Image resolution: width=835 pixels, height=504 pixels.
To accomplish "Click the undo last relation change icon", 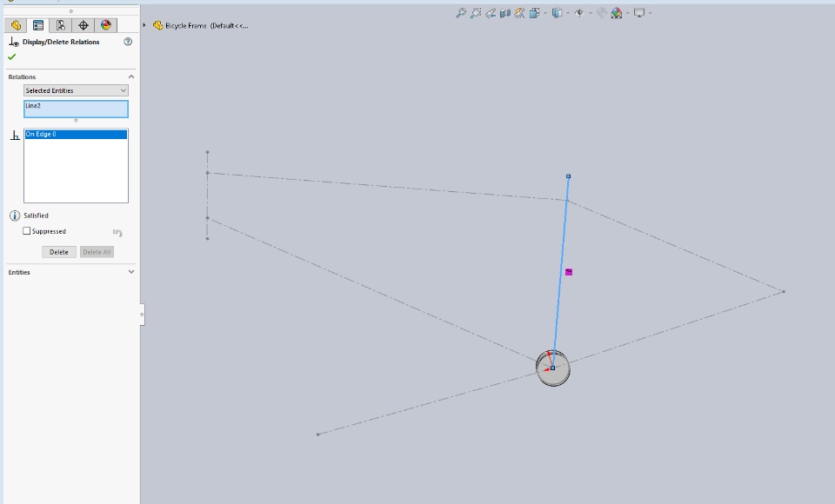I will pos(117,232).
